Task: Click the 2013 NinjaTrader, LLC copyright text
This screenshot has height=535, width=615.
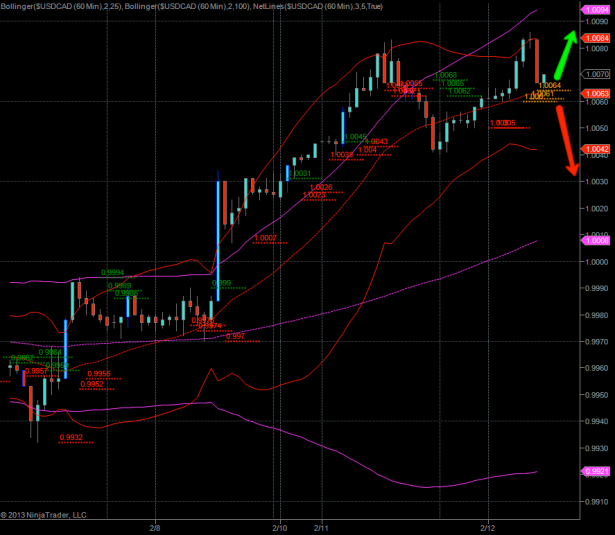Action: pos(44,515)
